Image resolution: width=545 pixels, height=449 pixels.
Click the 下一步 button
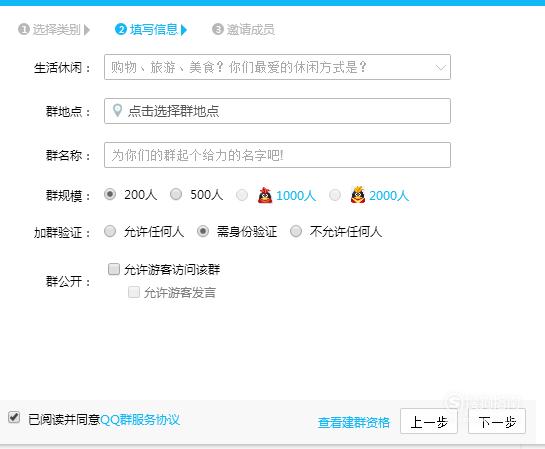coord(497,421)
